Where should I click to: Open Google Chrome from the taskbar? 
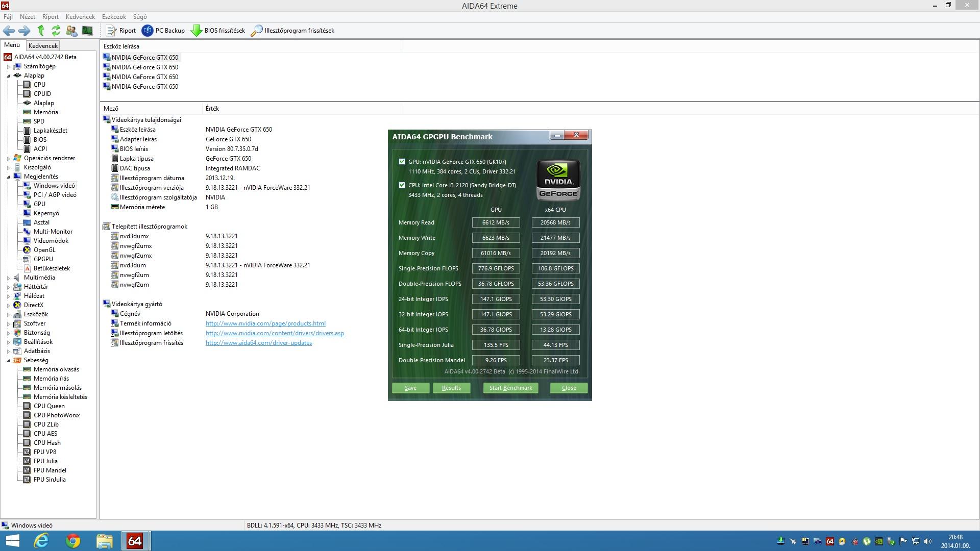(73, 541)
